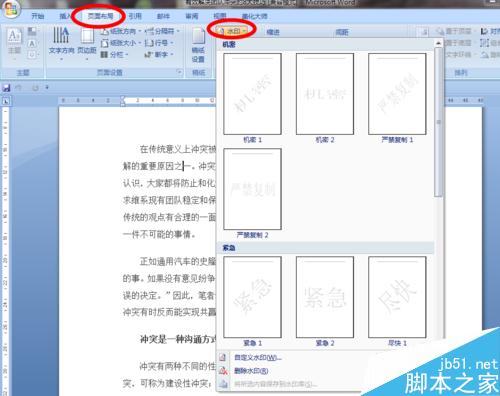This screenshot has width=500, height=396.
Task: Click the line starting 正如通用汽车的史
Action: click(178, 261)
